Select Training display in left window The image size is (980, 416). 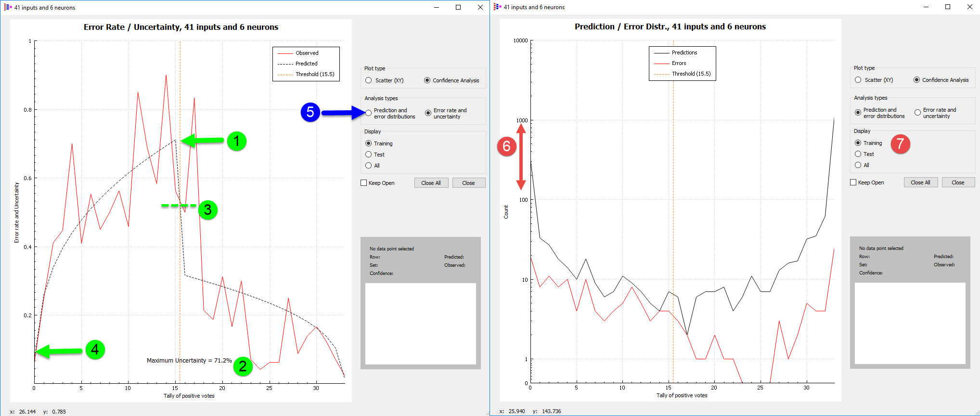(x=369, y=143)
